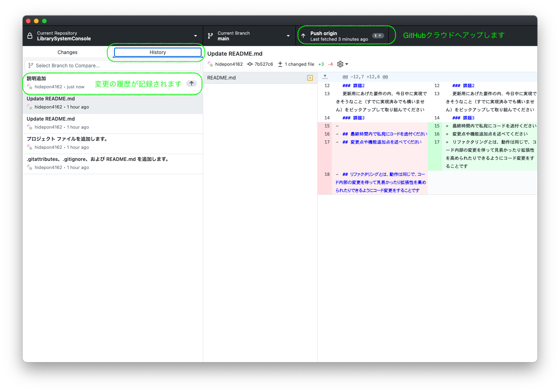The image size is (560, 392).
Task: Select the History tab
Action: (x=157, y=52)
